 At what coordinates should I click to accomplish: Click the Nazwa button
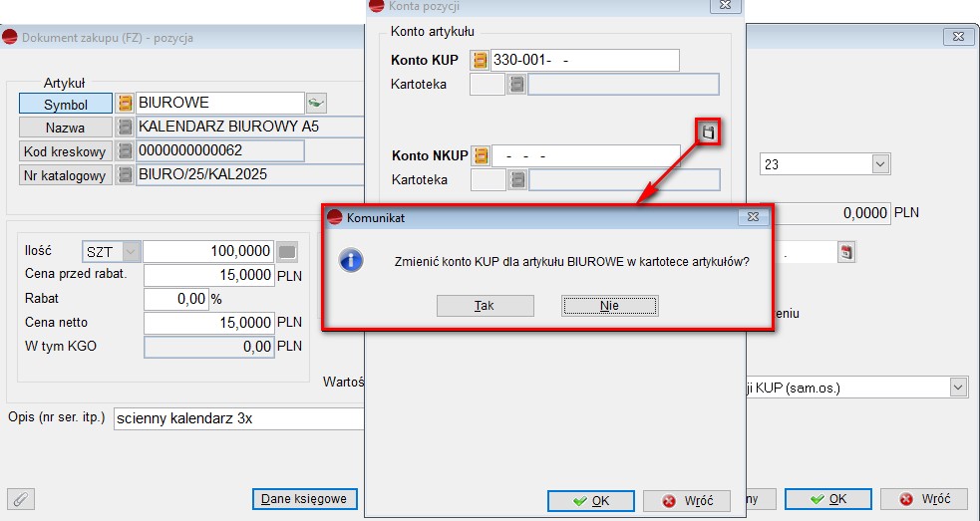65,128
